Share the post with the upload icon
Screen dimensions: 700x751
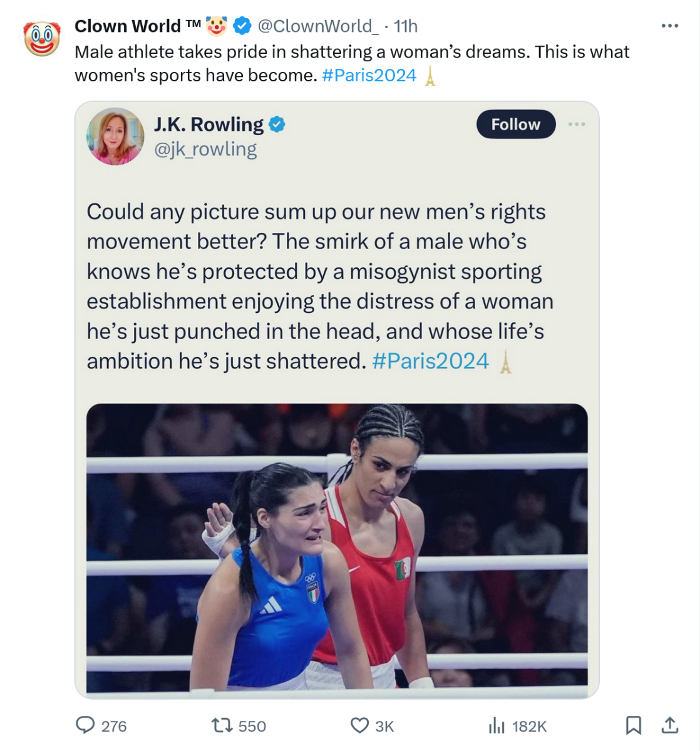tap(670, 725)
